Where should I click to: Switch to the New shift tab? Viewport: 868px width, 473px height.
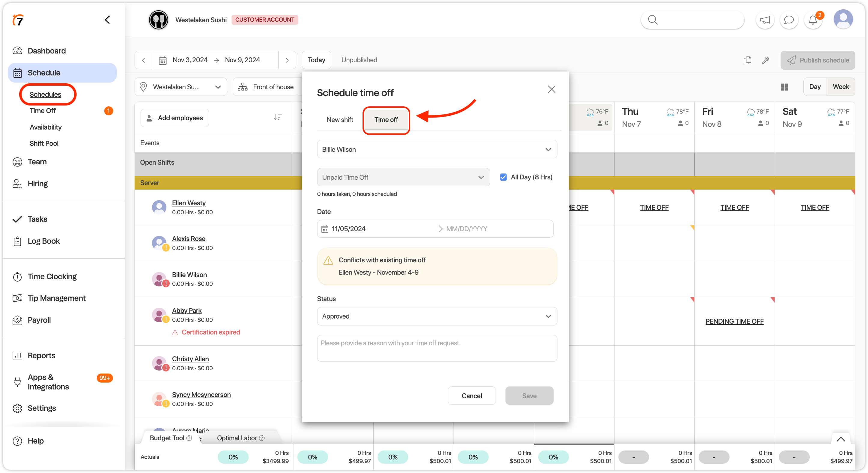[x=340, y=120]
